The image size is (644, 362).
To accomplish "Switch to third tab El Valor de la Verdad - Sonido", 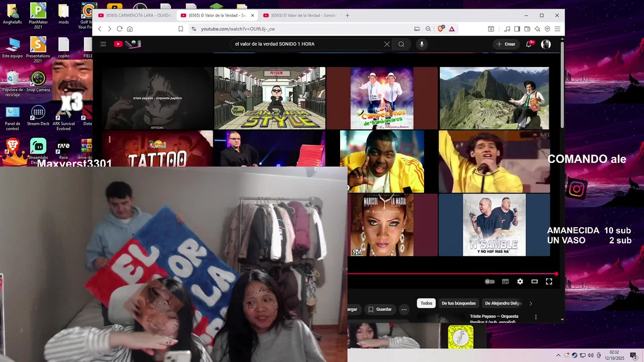I will point(299,15).
